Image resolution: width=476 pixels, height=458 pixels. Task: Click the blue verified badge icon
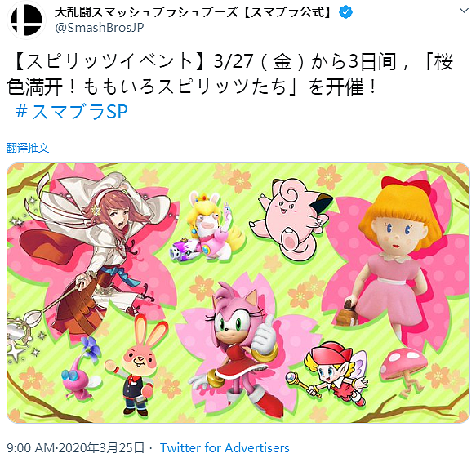tap(345, 12)
